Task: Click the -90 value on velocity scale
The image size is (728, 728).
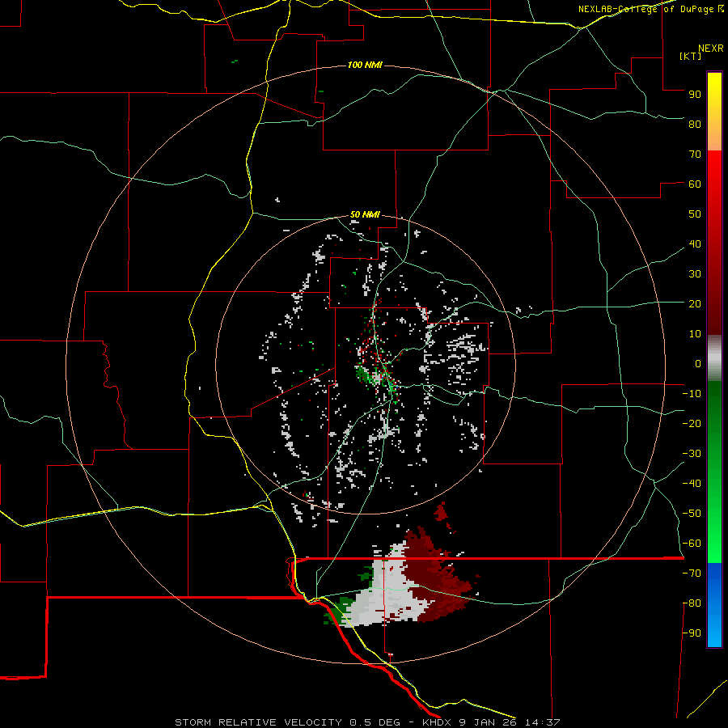Action: click(x=692, y=633)
